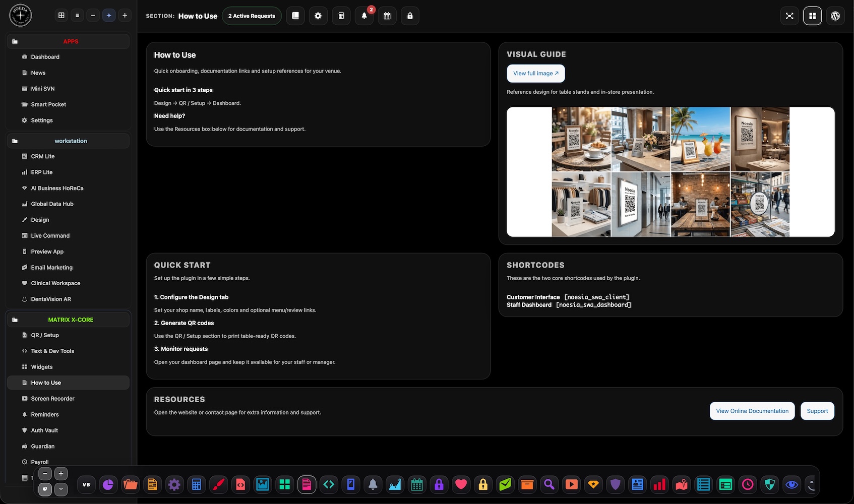
Task: Open the purple pie chart dock icon
Action: (108, 485)
